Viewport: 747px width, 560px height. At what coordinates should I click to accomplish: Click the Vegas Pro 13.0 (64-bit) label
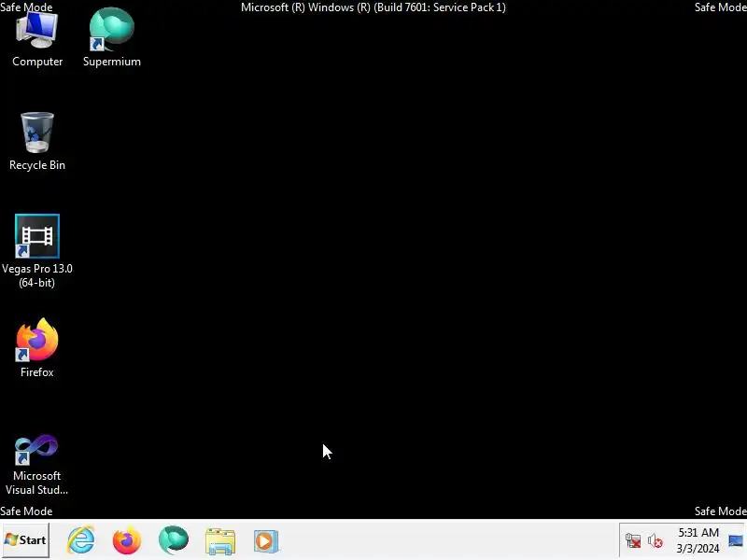point(37,275)
